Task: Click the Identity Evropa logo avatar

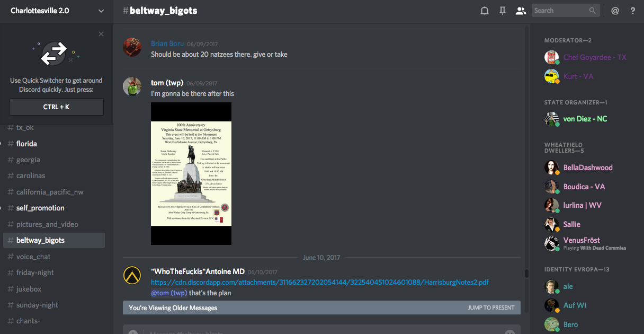Action: click(x=132, y=275)
